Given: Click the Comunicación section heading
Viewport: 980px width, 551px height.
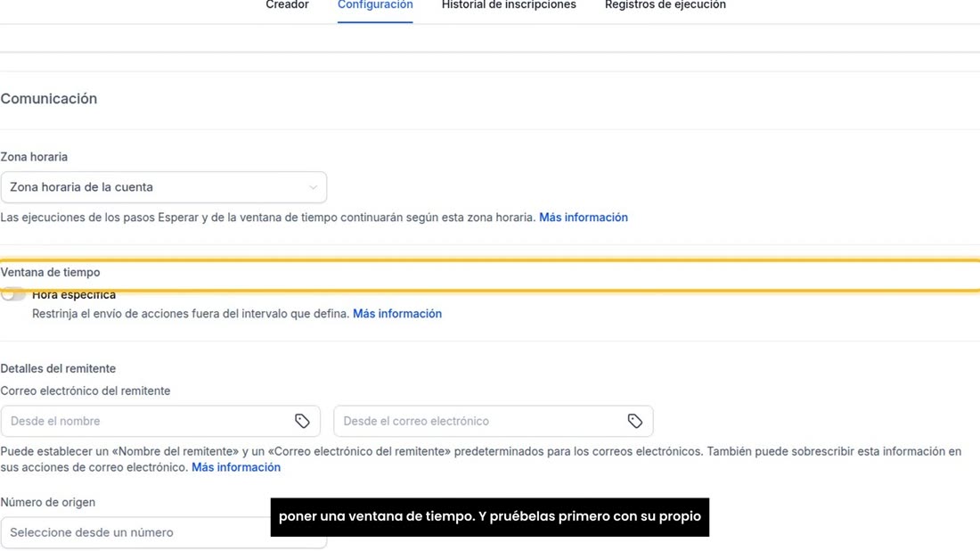Looking at the screenshot, I should 49,98.
